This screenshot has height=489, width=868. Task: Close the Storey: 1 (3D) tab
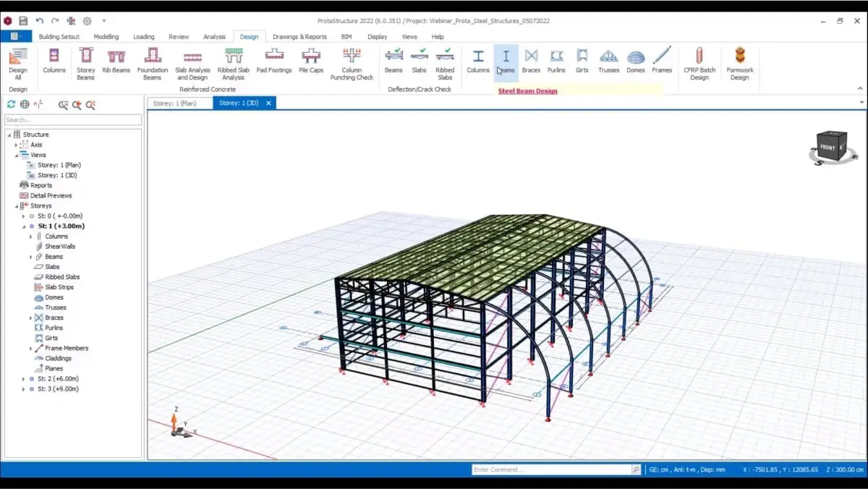pyautogui.click(x=268, y=103)
